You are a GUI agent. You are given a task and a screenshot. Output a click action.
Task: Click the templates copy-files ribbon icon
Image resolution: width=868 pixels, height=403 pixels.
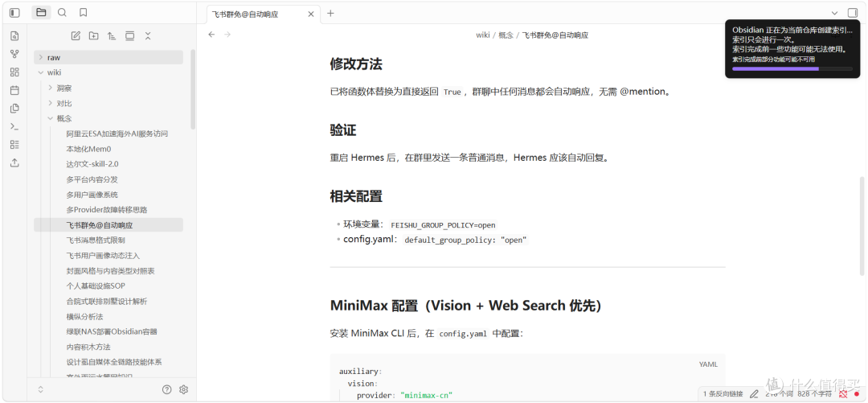15,108
